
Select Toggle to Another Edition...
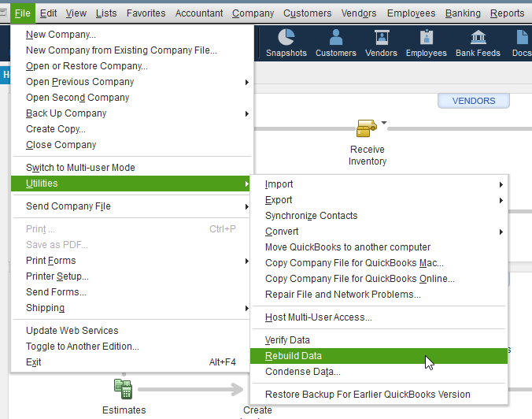(x=131, y=347)
